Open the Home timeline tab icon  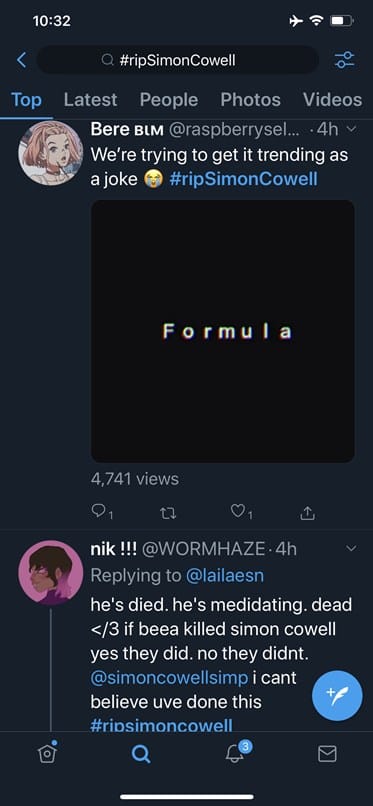tap(47, 753)
